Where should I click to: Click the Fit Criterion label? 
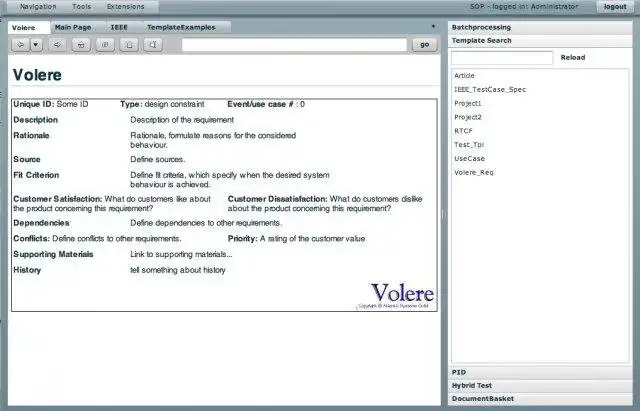pyautogui.click(x=36, y=175)
